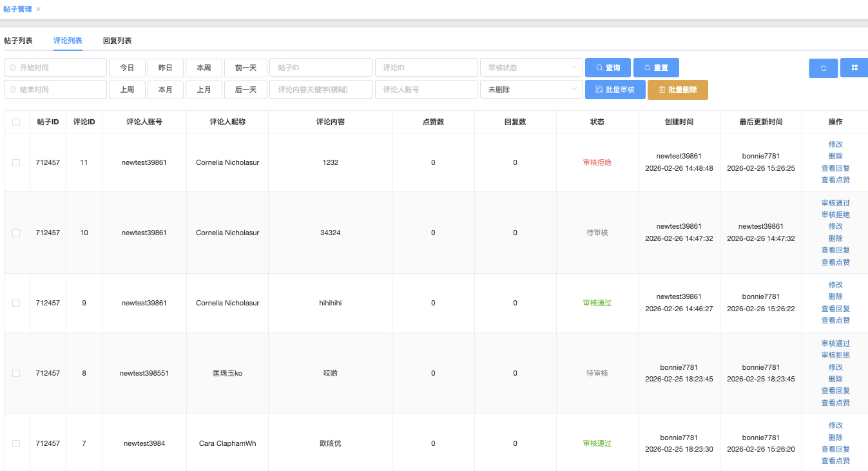
Task: Switch to the 帖子列表 tab
Action: point(18,41)
